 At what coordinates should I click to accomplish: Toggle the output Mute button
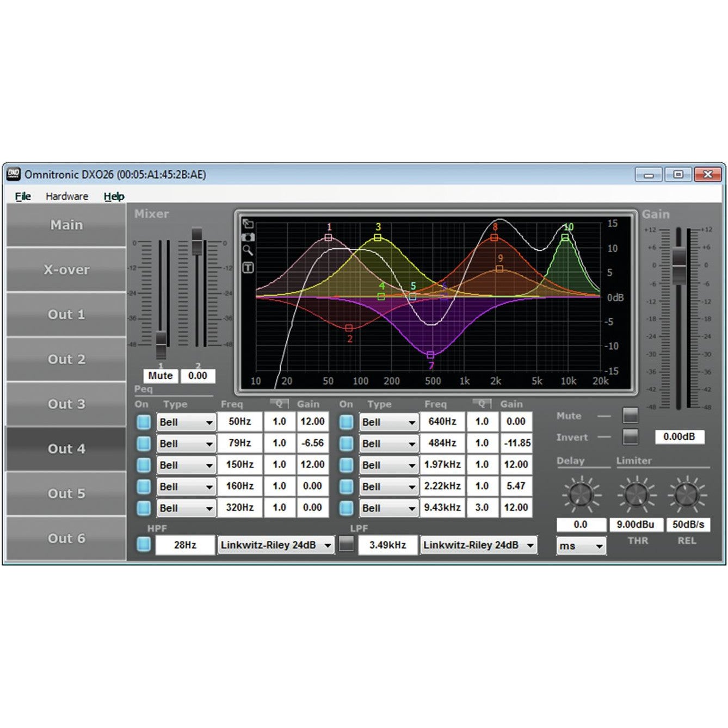631,416
